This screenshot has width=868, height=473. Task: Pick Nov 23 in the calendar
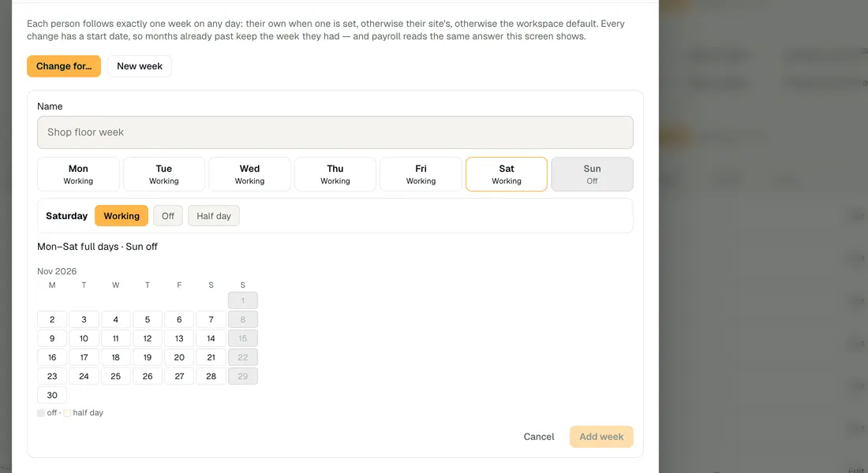pyautogui.click(x=52, y=376)
